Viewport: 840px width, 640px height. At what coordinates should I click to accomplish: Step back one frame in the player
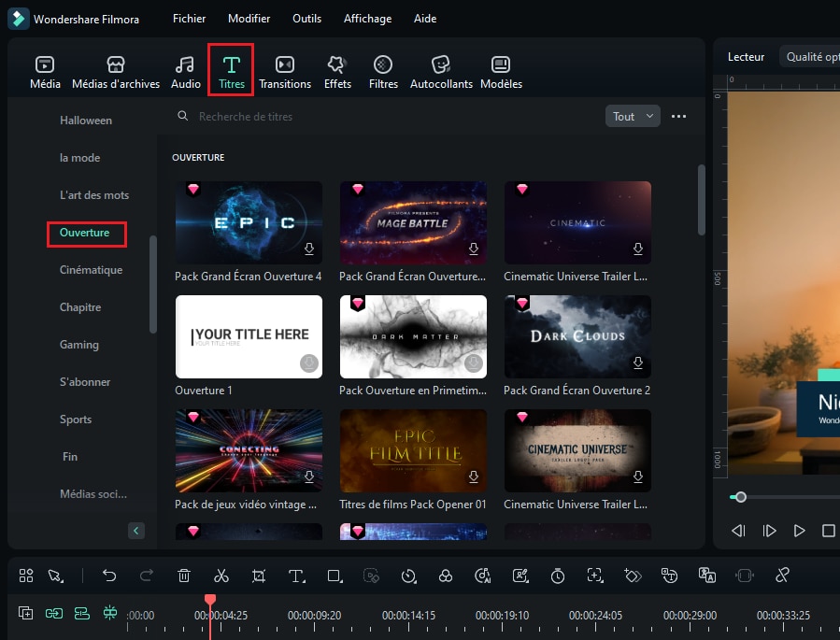[x=738, y=531]
